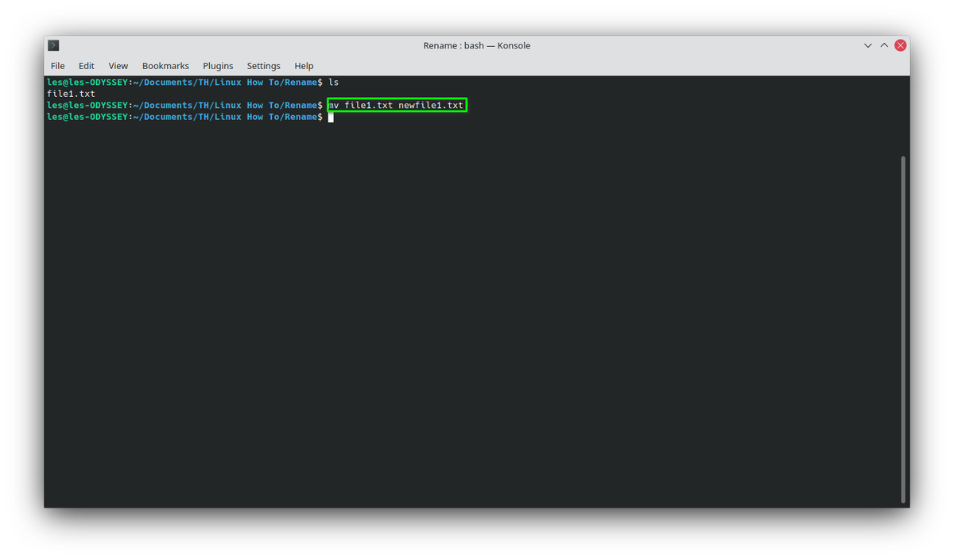The image size is (954, 560).
Task: Open the View menu
Action: point(118,66)
